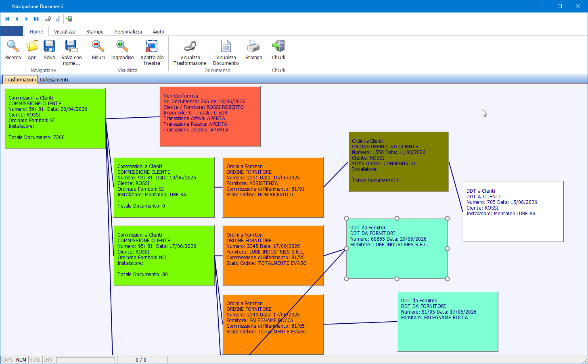Click the Chiudi exit door icon
Screen dimensions: 588x364
278,46
